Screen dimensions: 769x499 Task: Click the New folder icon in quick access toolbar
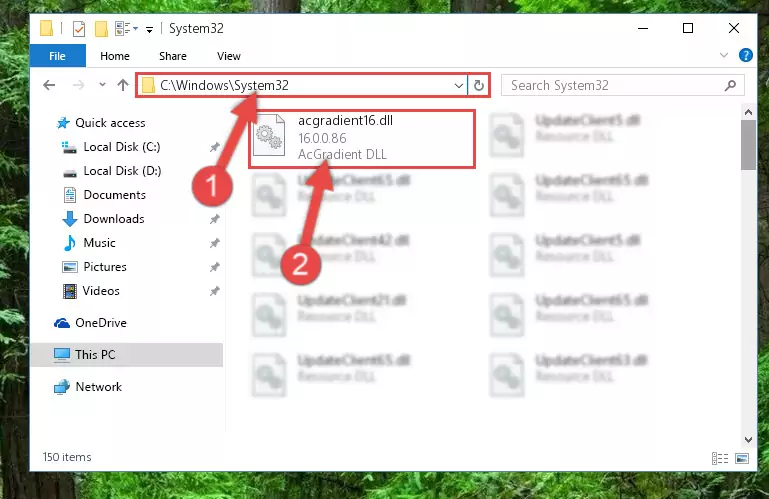click(101, 29)
